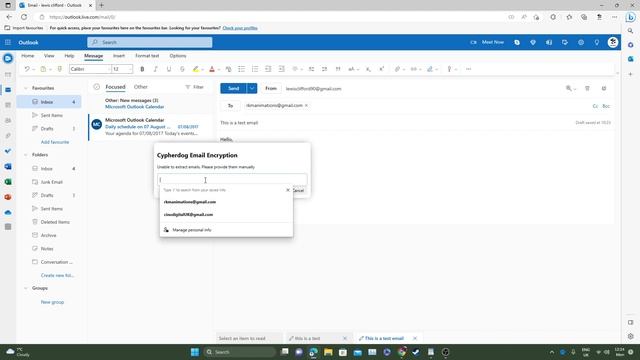Image resolution: width=640 pixels, height=360 pixels.
Task: Toggle Italic formatting in the ribbon
Action: click(x=156, y=69)
